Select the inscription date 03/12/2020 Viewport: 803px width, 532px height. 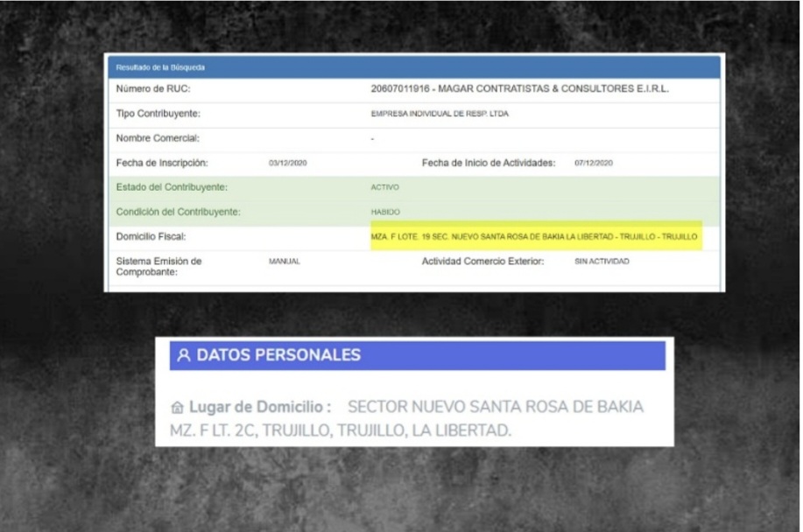(x=287, y=164)
